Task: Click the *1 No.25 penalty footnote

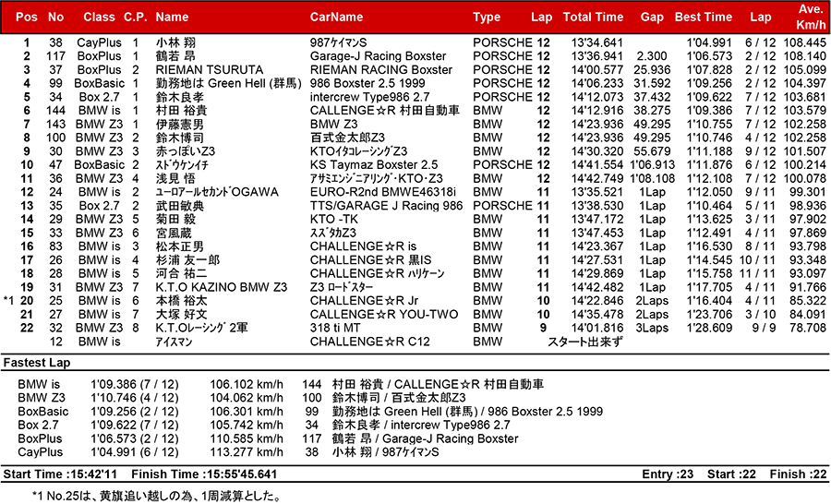Action: point(156,497)
